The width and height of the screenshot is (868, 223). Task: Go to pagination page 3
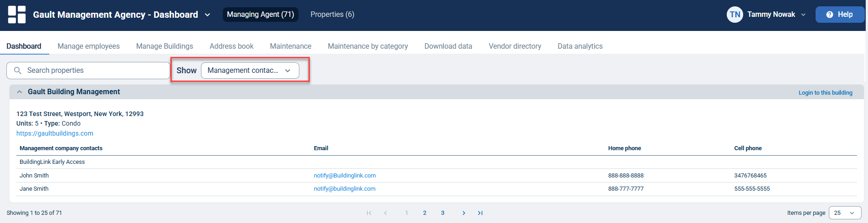tap(442, 213)
